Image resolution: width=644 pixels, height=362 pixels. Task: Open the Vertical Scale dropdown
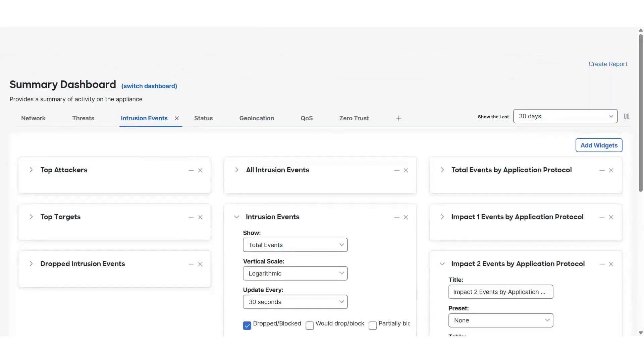(295, 274)
